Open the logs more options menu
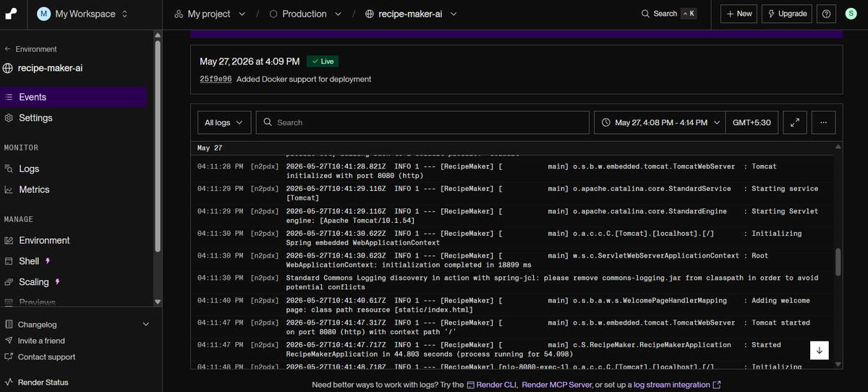The height and width of the screenshot is (392, 868). point(824,123)
